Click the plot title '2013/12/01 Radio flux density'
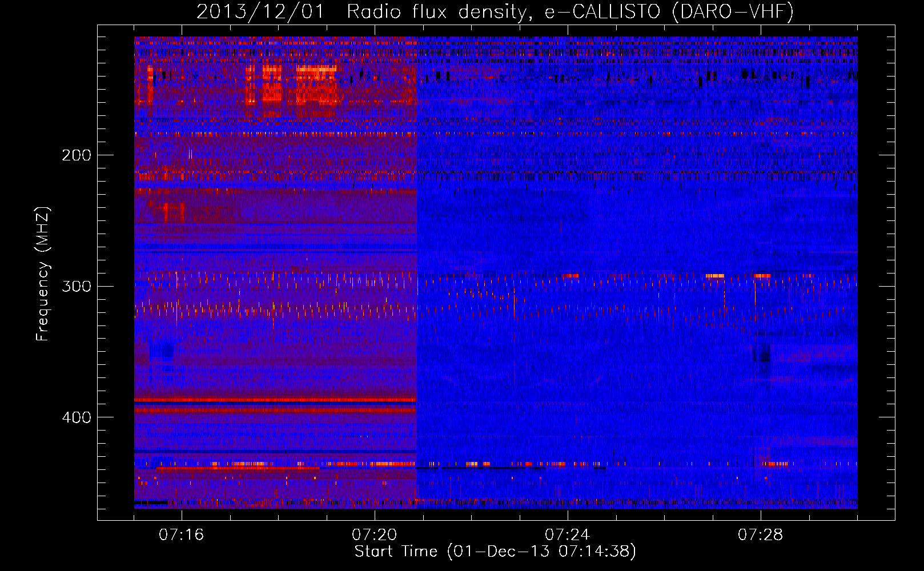 [495, 11]
